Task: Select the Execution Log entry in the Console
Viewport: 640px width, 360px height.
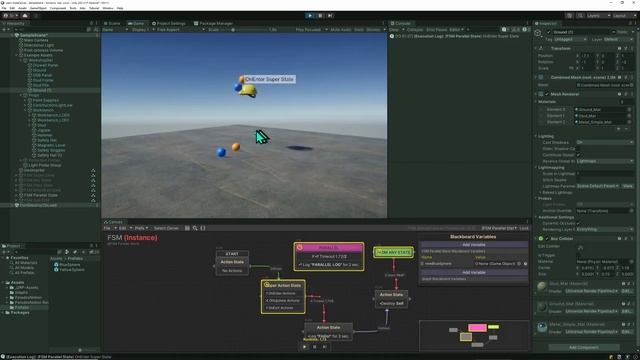Action: [459, 36]
